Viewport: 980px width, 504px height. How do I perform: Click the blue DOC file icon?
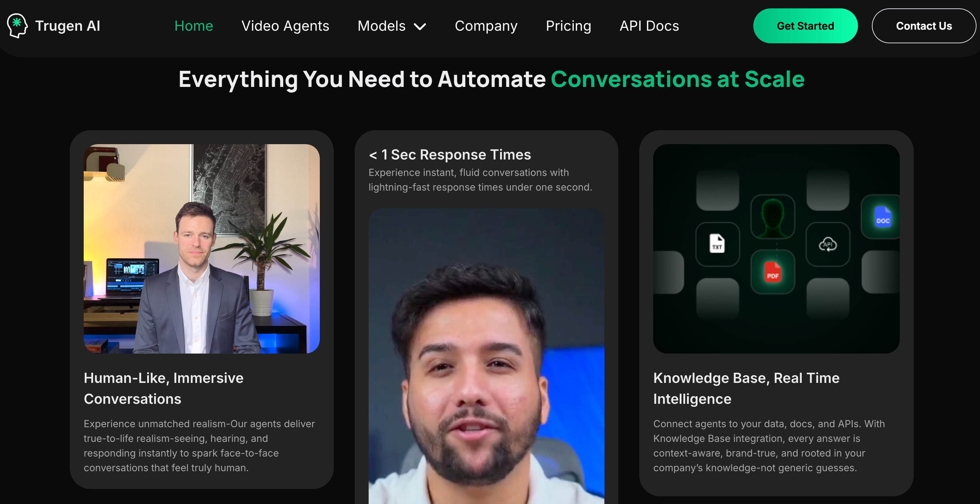coord(882,217)
